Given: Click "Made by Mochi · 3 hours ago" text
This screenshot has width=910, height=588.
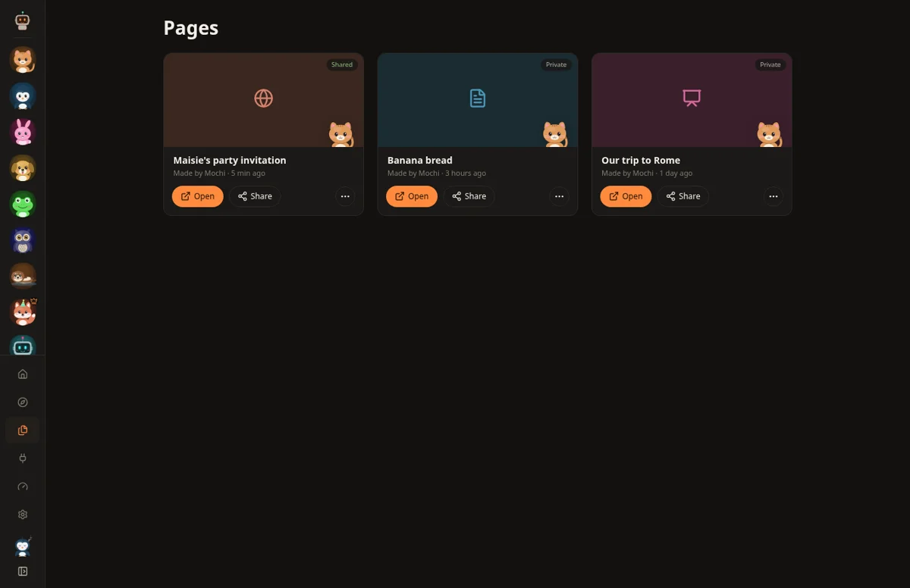Looking at the screenshot, I should (437, 174).
